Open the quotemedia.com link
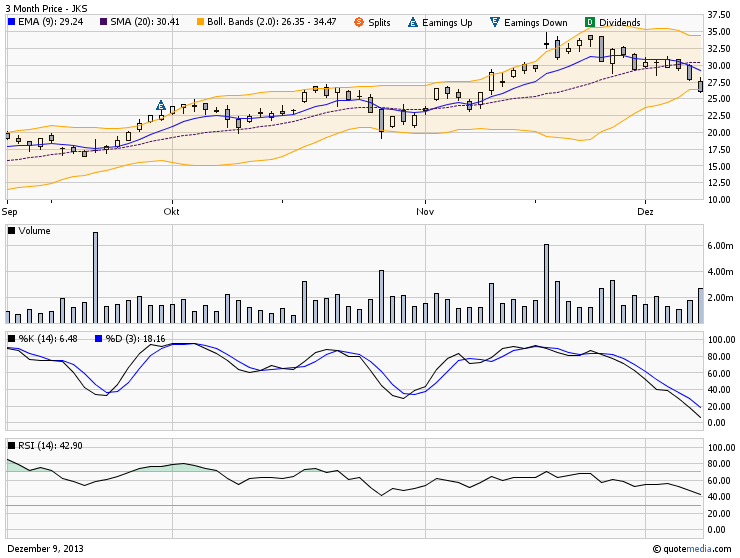This screenshot has width=740, height=558. pos(692,549)
